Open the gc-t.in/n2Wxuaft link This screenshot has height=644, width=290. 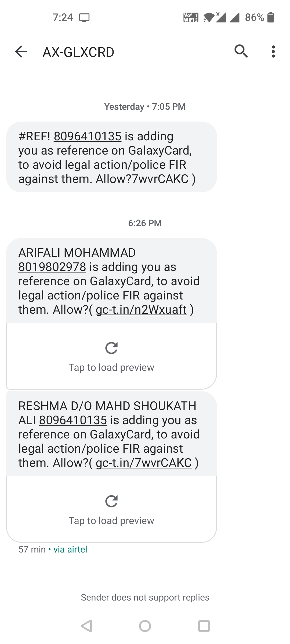point(141,310)
